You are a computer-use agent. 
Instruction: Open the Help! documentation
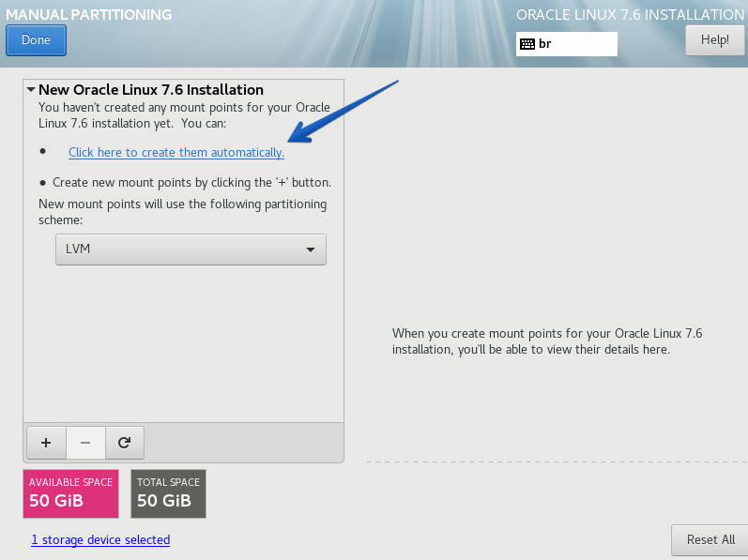click(x=714, y=40)
